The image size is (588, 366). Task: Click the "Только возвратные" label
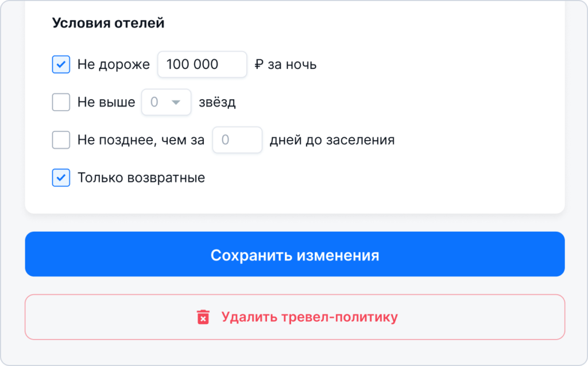[x=141, y=178]
